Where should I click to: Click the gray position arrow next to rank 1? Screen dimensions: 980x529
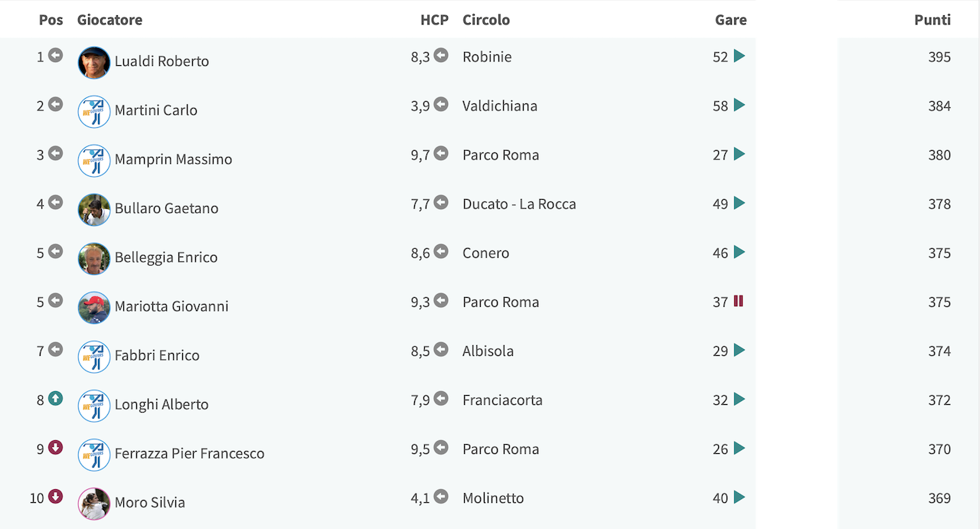click(x=55, y=55)
